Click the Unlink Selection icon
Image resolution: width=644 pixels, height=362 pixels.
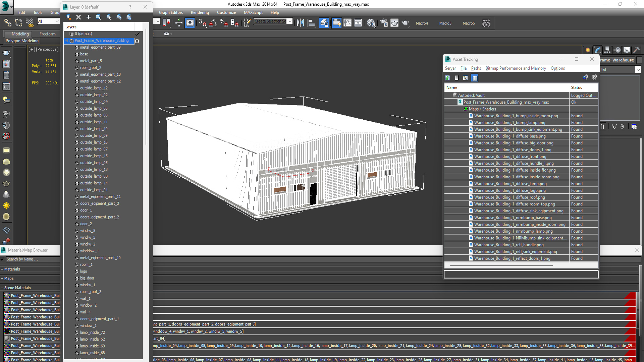pyautogui.click(x=18, y=23)
